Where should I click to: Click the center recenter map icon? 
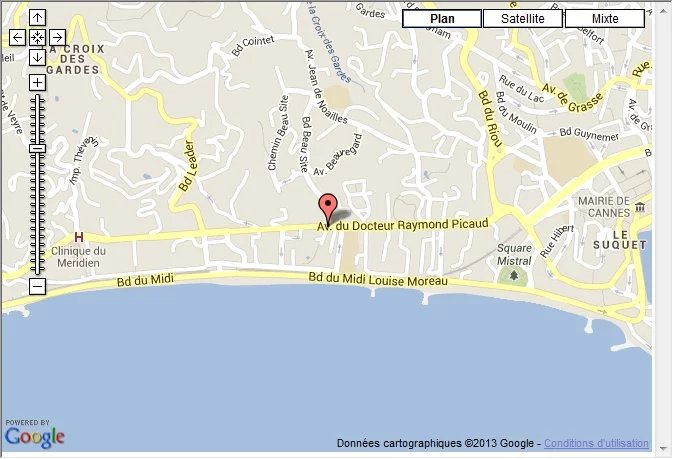coord(37,38)
